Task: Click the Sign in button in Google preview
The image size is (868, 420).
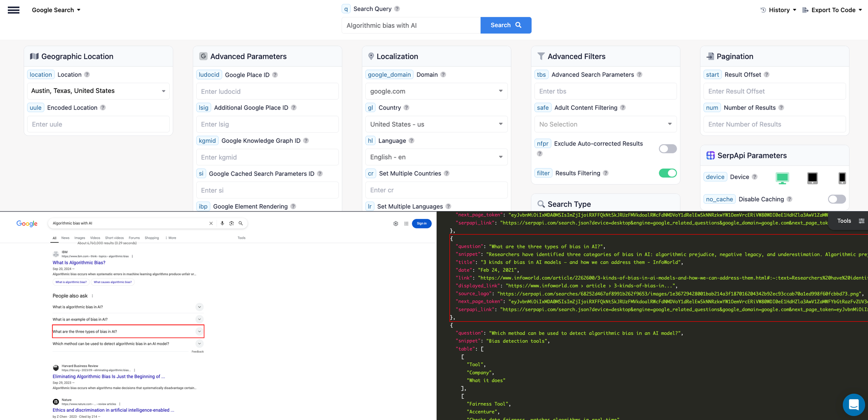Action: (421, 224)
